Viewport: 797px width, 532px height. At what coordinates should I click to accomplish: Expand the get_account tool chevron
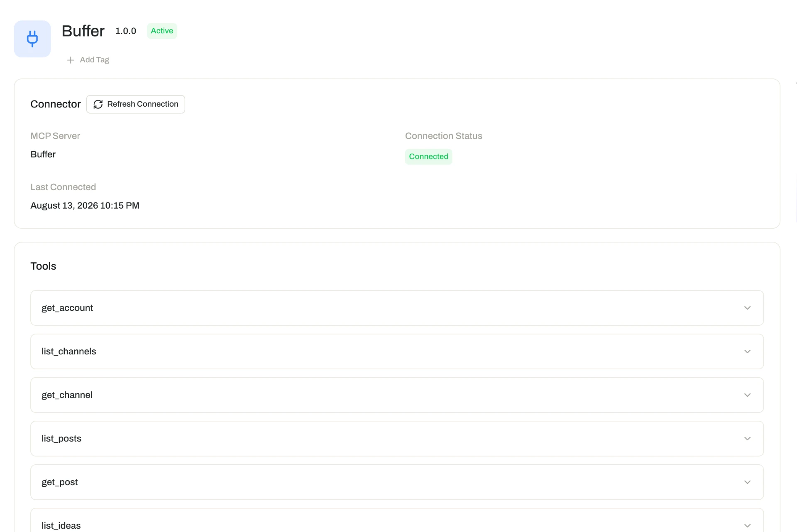pos(747,308)
